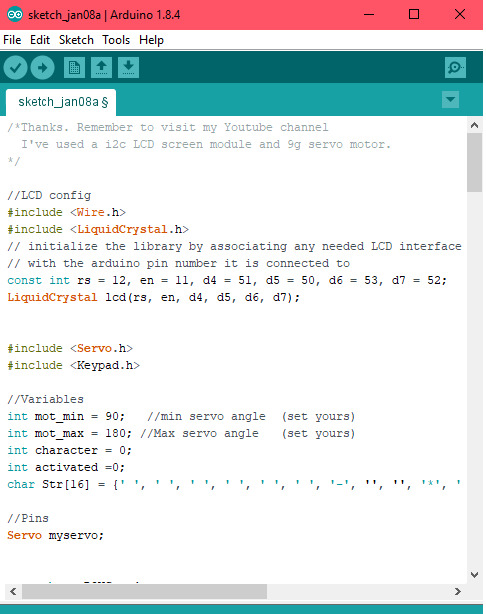Viewport: 486px width, 614px height.
Task: Click the 'lcd(rs, en, d4, d5, d6, d7);' text
Action: pyautogui.click(x=202, y=298)
